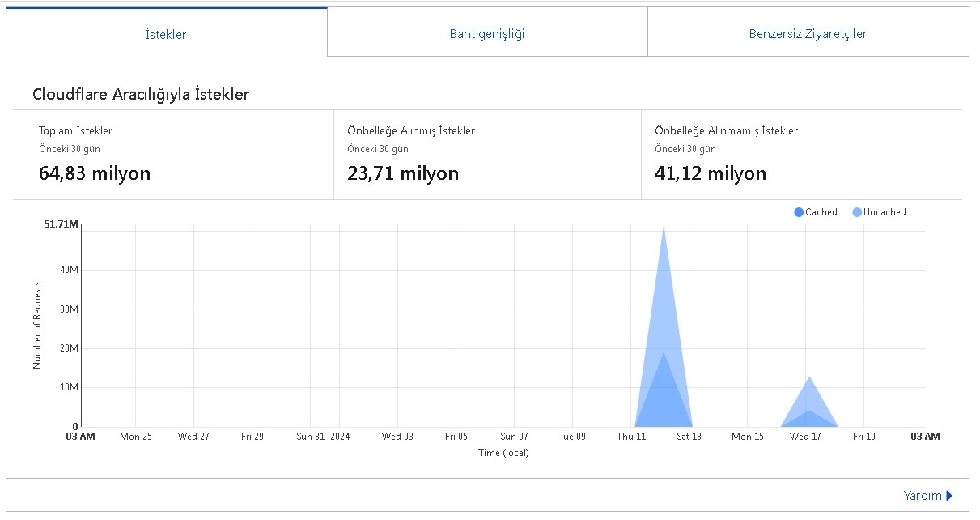Switch to the Bant genişliği tab
The image size is (980, 520).
[487, 33]
